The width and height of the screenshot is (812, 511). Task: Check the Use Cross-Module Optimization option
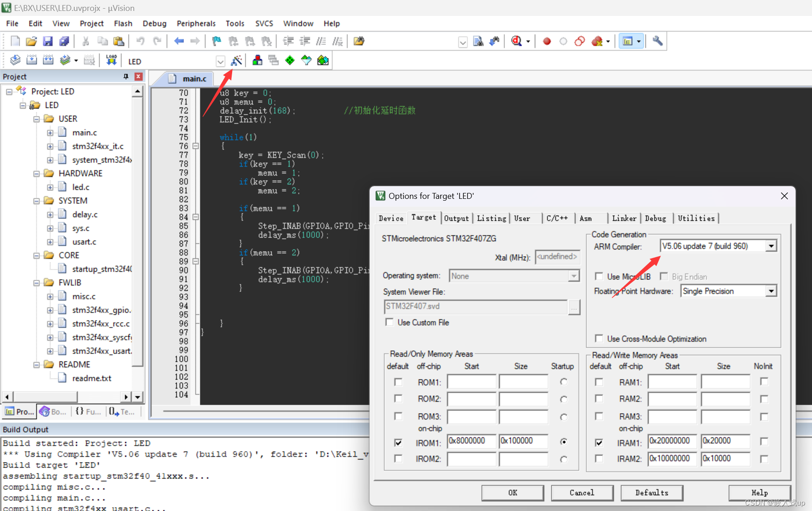click(599, 339)
